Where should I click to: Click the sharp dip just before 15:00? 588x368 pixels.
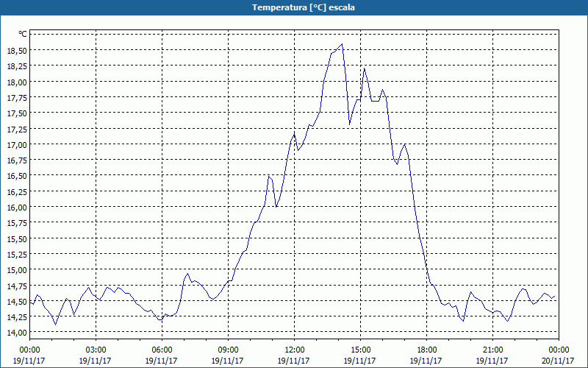click(x=350, y=124)
